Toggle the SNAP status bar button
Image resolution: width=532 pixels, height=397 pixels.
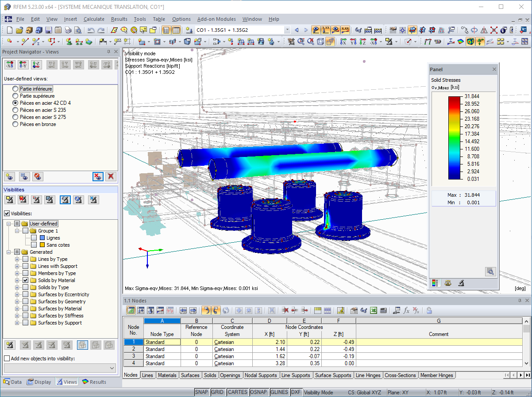(x=201, y=392)
